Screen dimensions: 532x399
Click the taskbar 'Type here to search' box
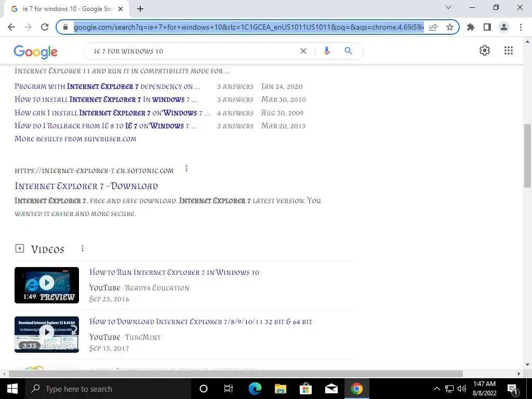coord(108,389)
